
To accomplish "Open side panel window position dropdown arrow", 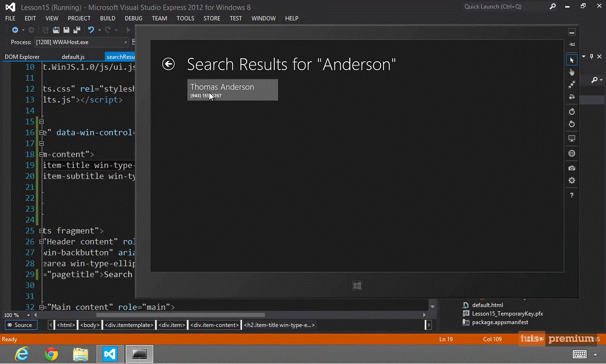I will (x=584, y=56).
